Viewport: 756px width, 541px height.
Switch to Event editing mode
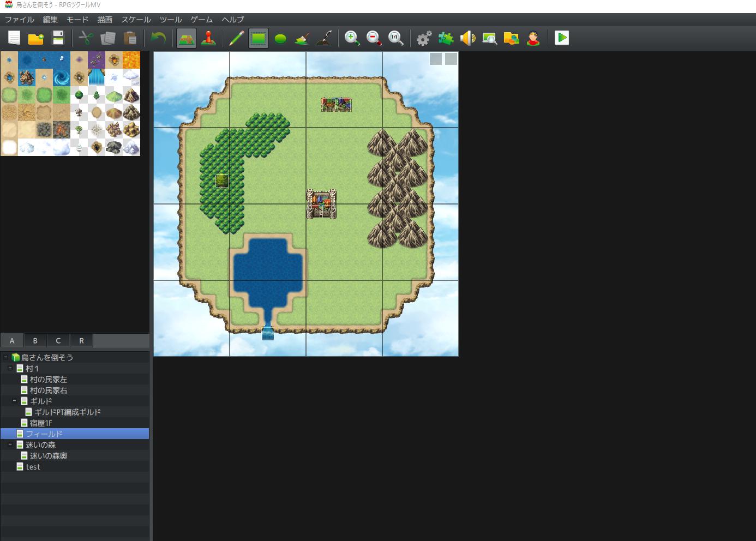pos(208,38)
